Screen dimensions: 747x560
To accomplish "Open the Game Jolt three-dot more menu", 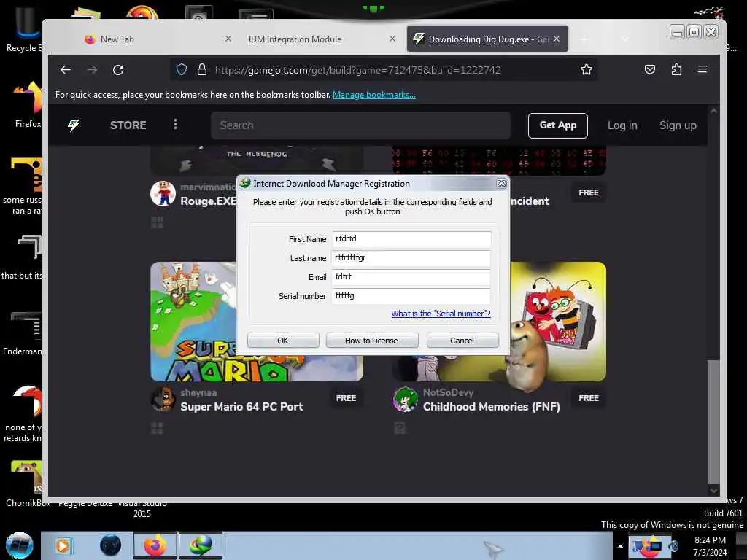I will [175, 125].
